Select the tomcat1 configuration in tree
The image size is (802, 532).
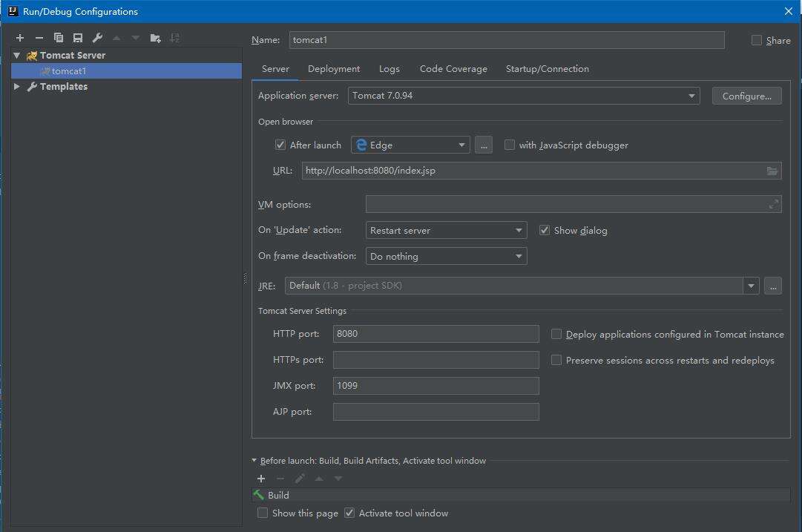pos(126,71)
